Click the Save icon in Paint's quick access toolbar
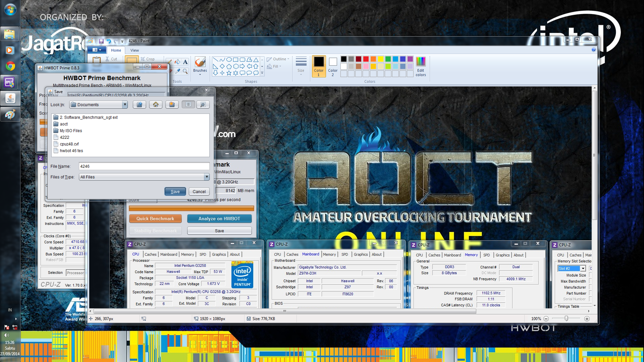 click(101, 41)
